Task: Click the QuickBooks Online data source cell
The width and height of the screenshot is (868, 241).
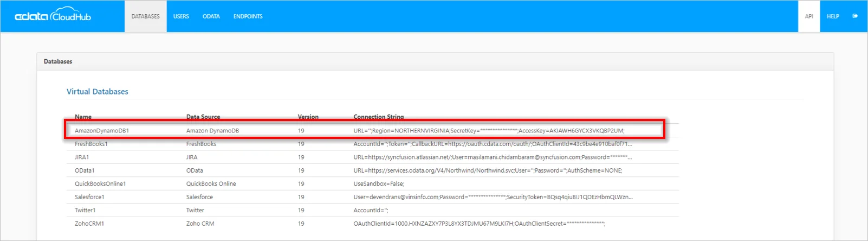Action: coord(211,184)
